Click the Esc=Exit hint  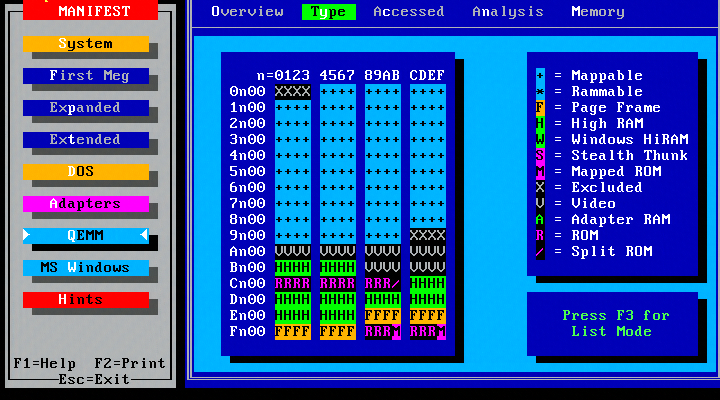94,380
